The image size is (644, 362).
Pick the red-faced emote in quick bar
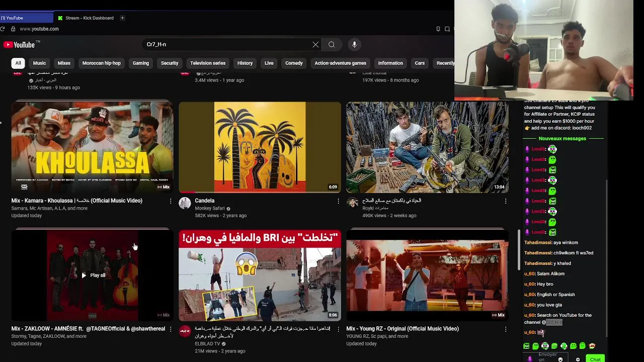tap(592, 346)
